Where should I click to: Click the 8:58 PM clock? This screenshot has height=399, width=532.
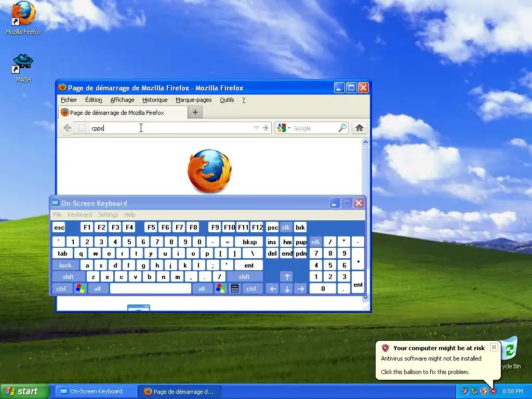(x=513, y=391)
